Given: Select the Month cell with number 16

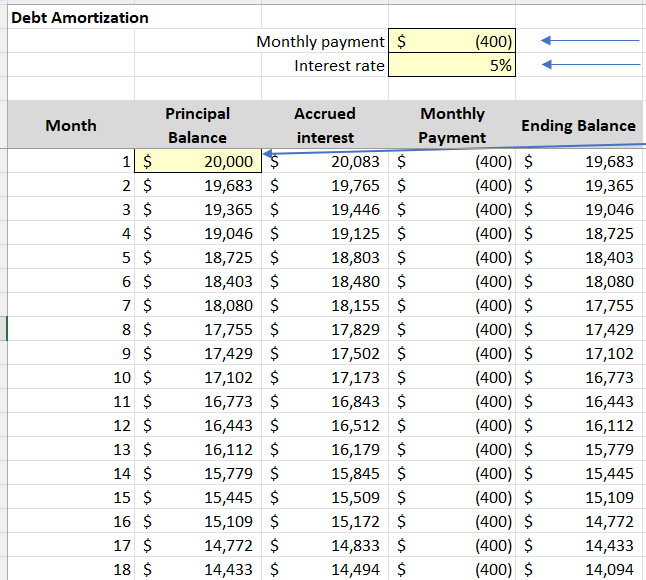Looking at the screenshot, I should [x=71, y=521].
